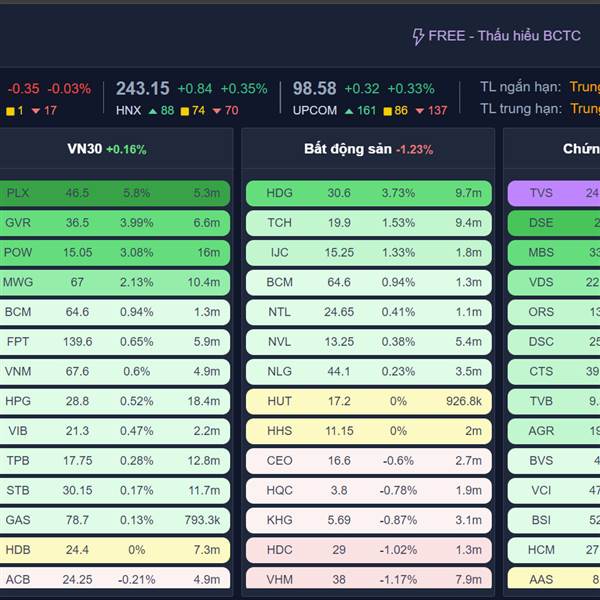Open the FPT stock row
The height and width of the screenshot is (600, 600).
click(x=115, y=342)
